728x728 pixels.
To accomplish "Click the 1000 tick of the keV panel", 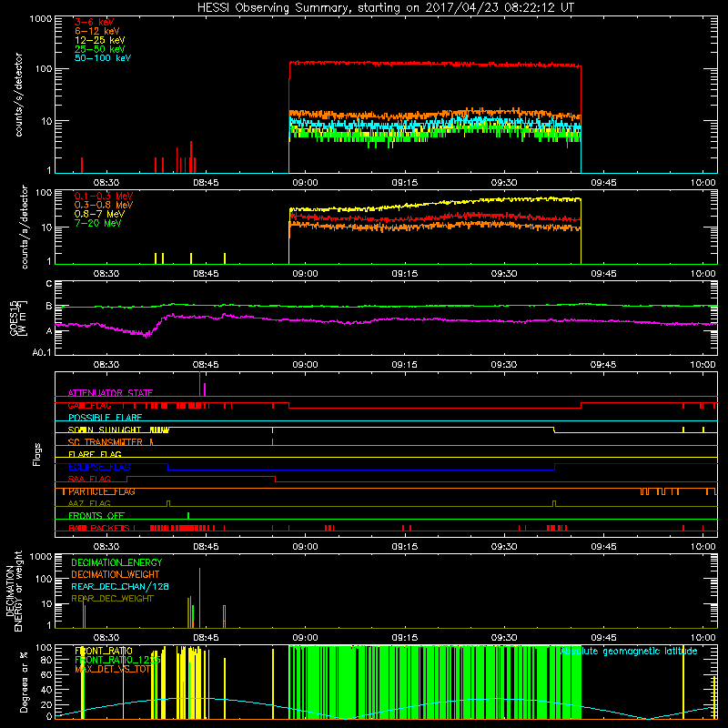I will tap(40, 19).
